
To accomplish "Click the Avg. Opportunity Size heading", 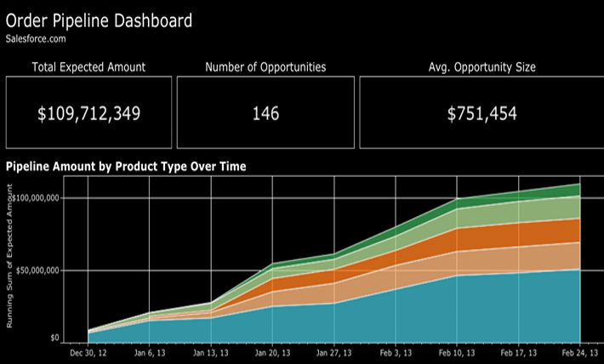I will pyautogui.click(x=481, y=67).
